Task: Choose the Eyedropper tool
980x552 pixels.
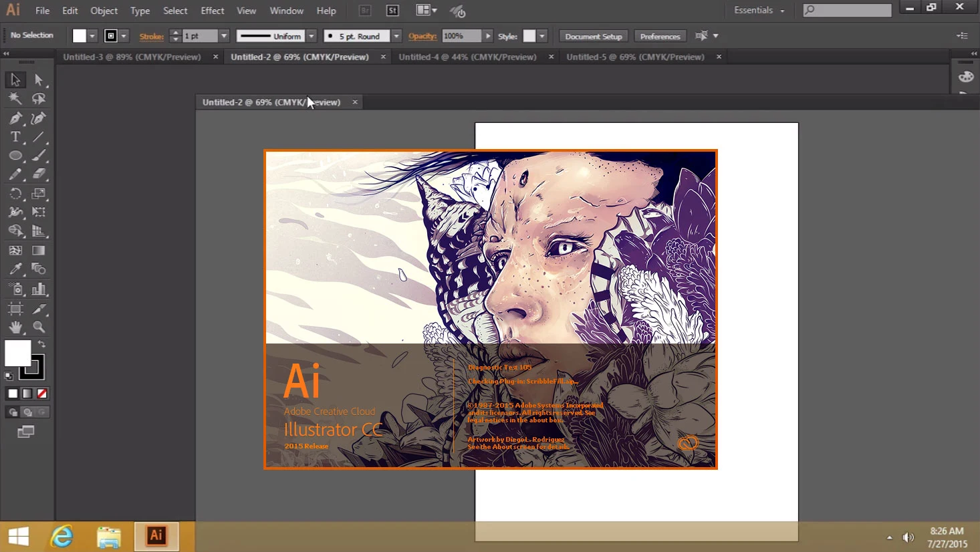Action: pyautogui.click(x=15, y=269)
